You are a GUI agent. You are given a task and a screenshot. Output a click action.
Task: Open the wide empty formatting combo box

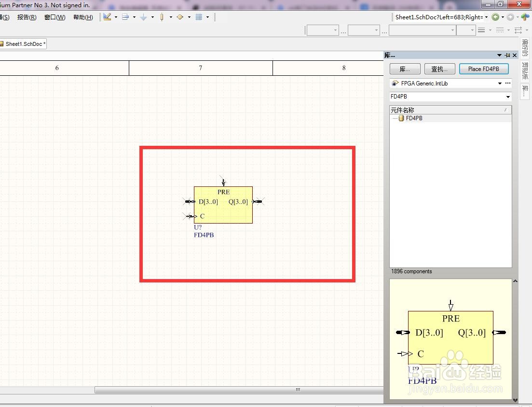[x=422, y=30]
